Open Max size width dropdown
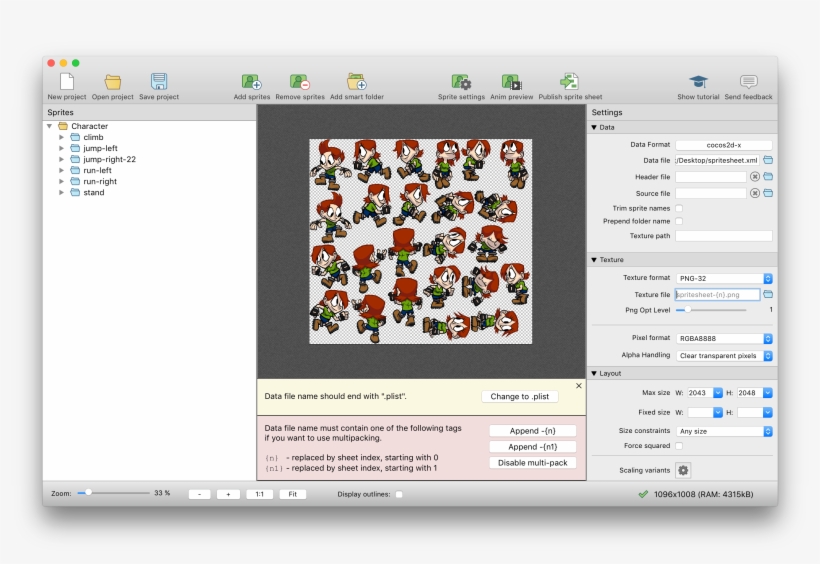Screen dimensions: 820x564 (718, 393)
